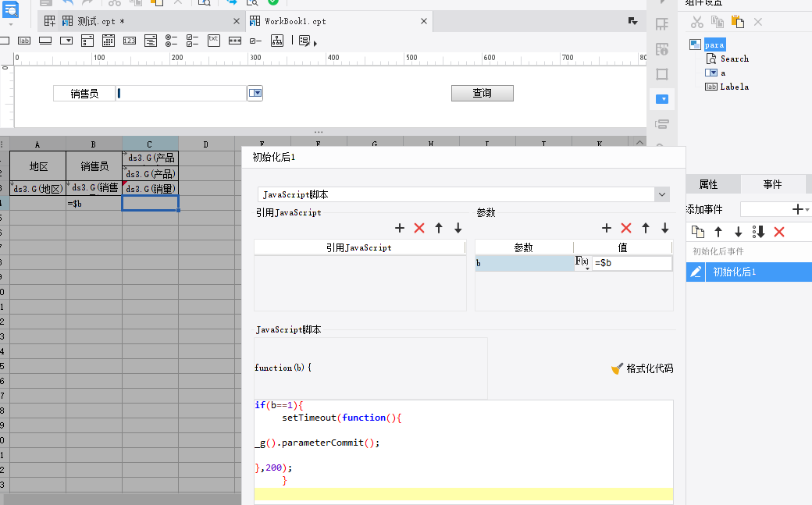Click the paste icon in component panel
Screen dimensions: 812x505
point(737,22)
